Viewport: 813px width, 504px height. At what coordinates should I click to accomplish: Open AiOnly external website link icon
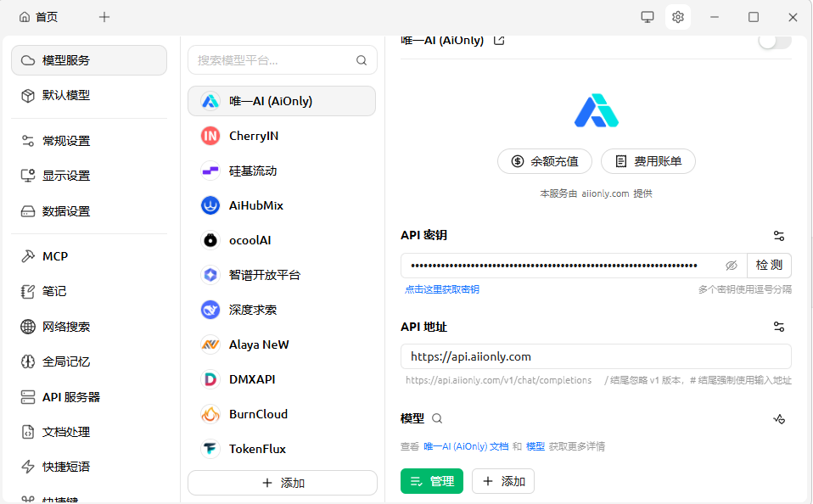(x=499, y=40)
